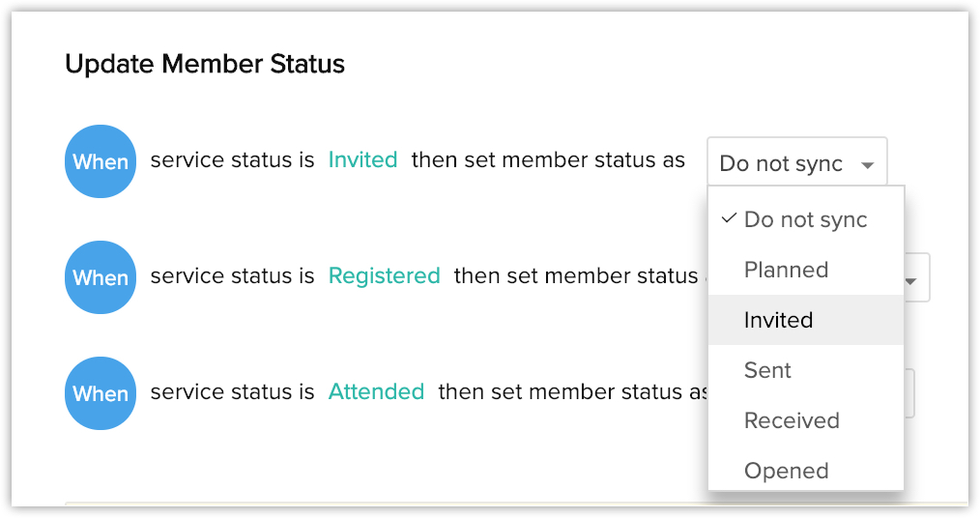Screen dimensions: 980x518
Task: Click the checkmark beside Do not sync option
Action: click(x=730, y=219)
